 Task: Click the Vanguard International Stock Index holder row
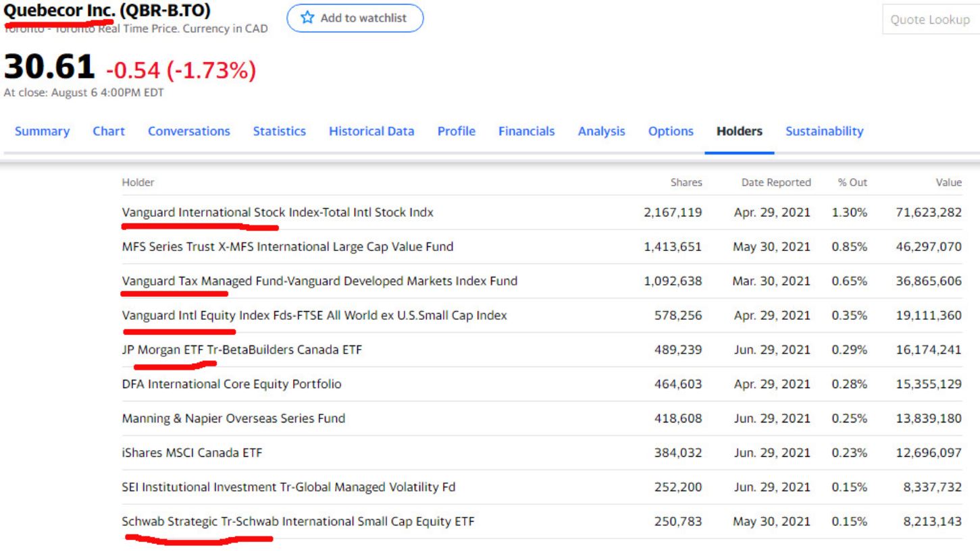277,213
